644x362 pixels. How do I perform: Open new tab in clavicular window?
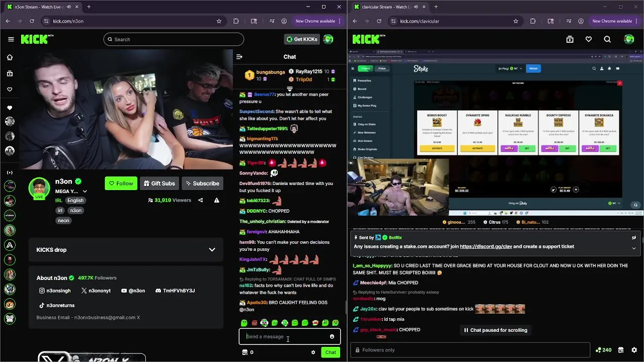tap(436, 7)
